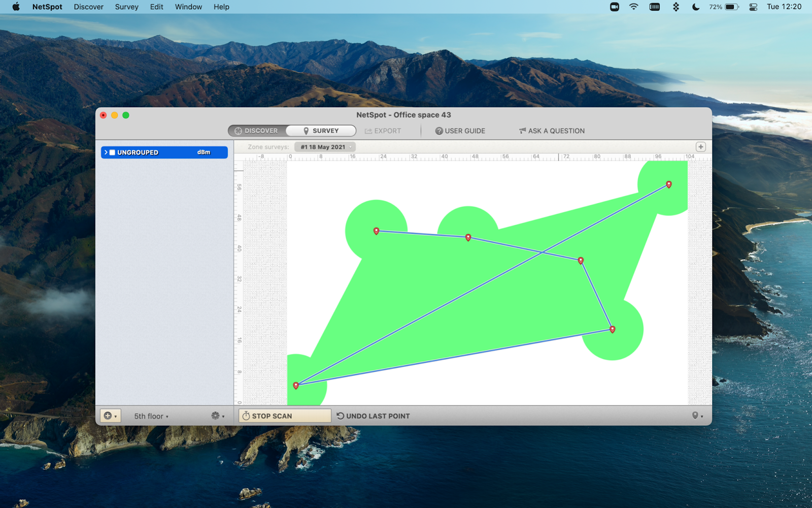
Task: Open the Zone surveys dropdown
Action: click(x=325, y=147)
